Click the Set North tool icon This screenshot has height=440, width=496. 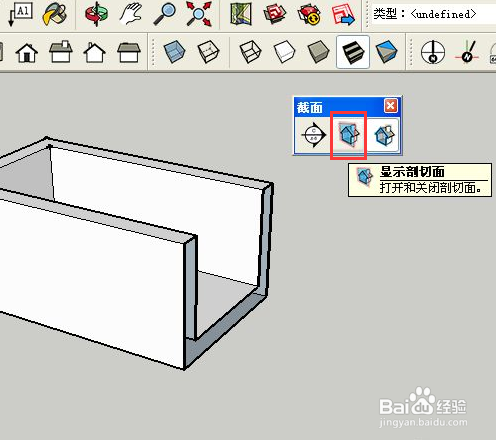pyautogui.click(x=467, y=52)
